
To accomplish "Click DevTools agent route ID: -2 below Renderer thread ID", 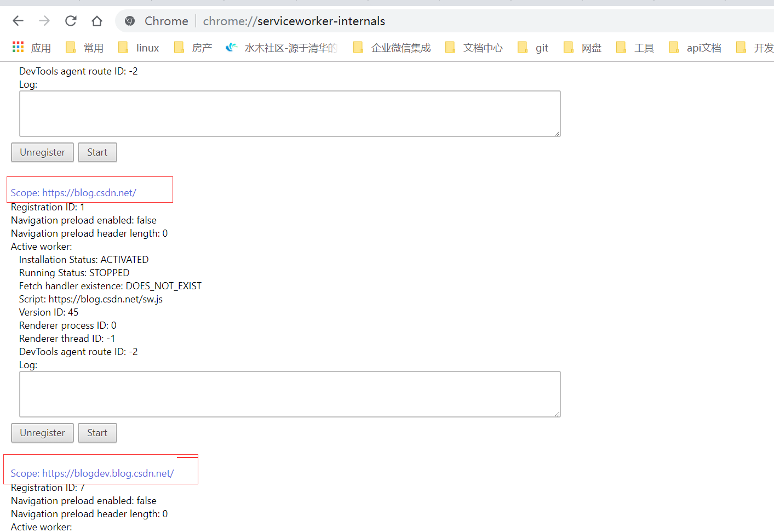I will [78, 352].
